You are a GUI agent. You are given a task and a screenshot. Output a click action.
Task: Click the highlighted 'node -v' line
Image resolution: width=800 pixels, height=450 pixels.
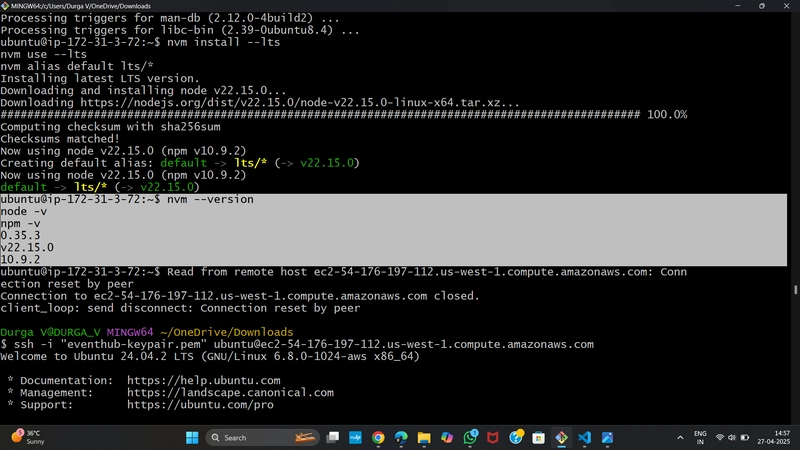click(23, 212)
